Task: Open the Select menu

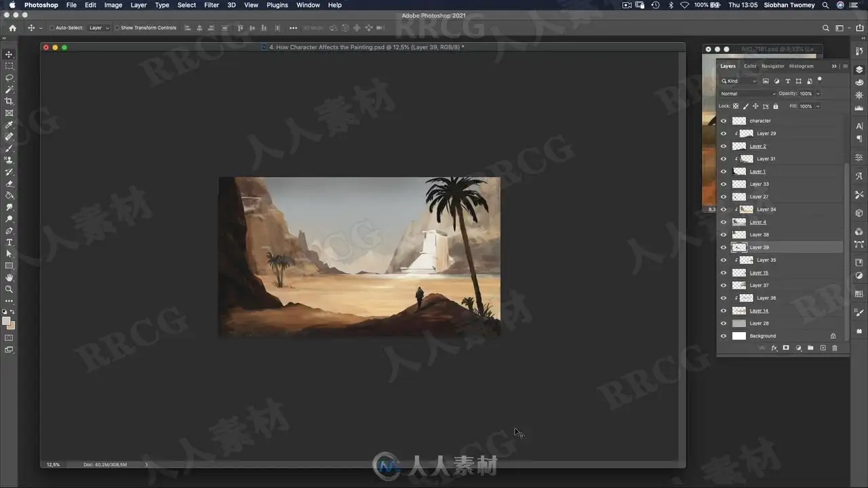Action: 186,5
